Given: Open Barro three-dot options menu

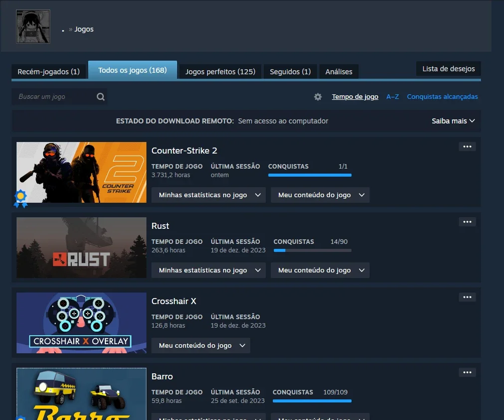Looking at the screenshot, I should (467, 372).
